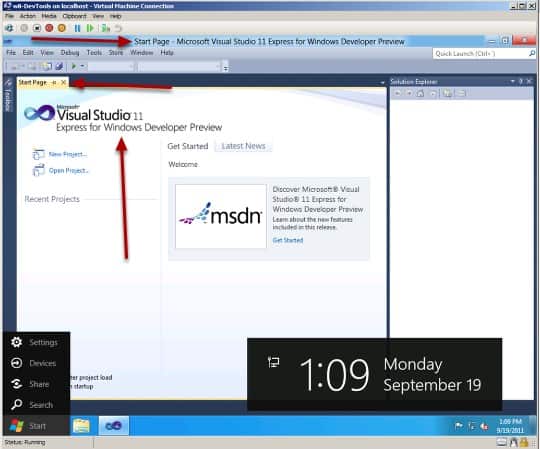Open the VM Connection Help menu
Viewport: 540px width, 449px height.
[x=115, y=16]
